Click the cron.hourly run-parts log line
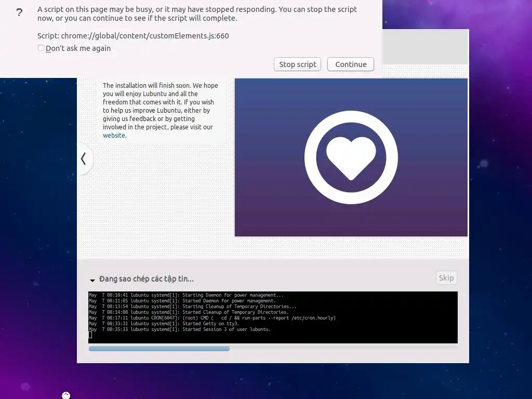The height and width of the screenshot is (399, 532). point(212,318)
